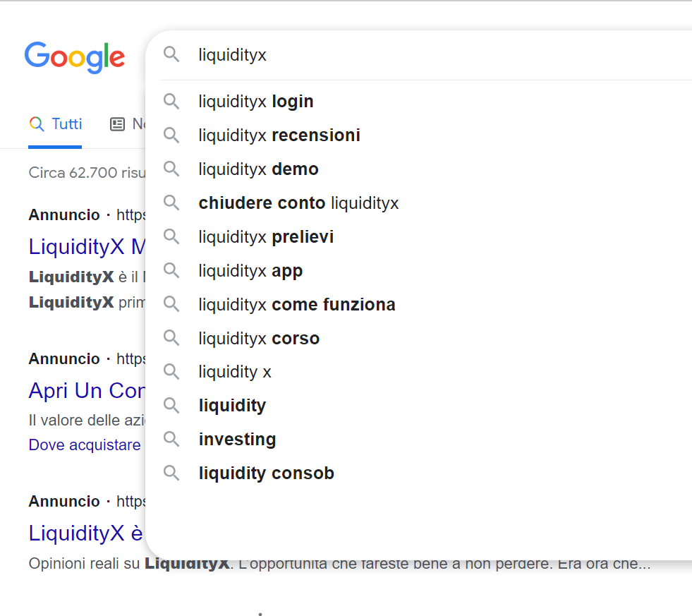Open the Tutti results tab

coord(56,124)
